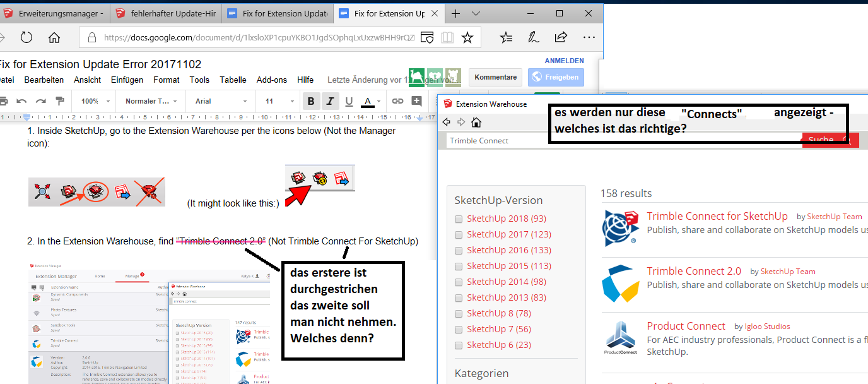Click Extension Warehouse back arrow
Screen dimensions: 868x384
[x=447, y=122]
